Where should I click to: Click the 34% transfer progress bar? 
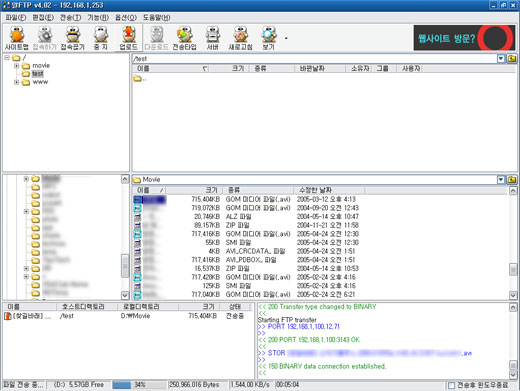click(x=139, y=385)
